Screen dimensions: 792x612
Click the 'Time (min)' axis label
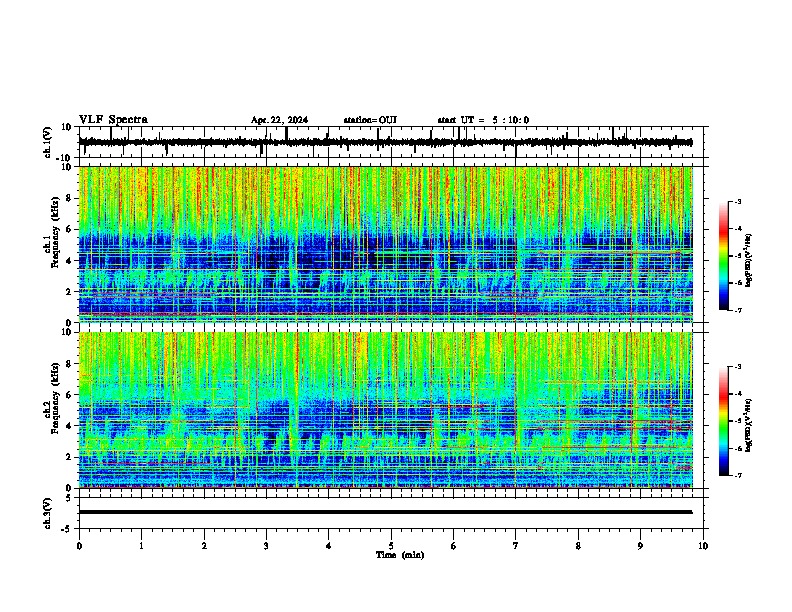click(400, 555)
